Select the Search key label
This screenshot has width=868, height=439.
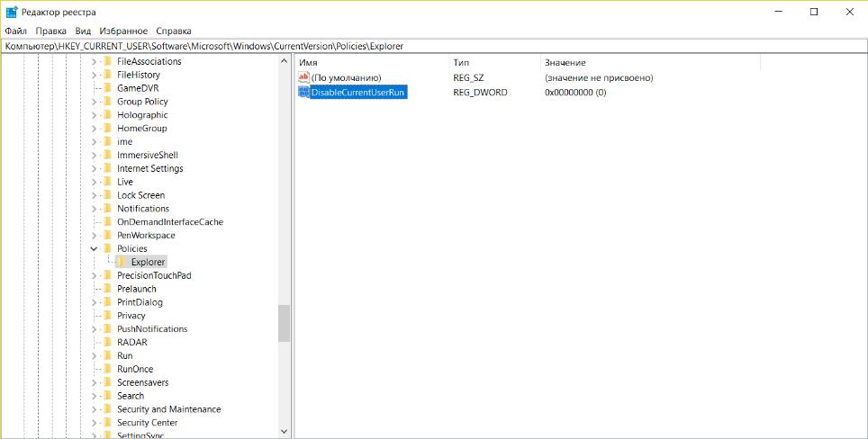[131, 396]
